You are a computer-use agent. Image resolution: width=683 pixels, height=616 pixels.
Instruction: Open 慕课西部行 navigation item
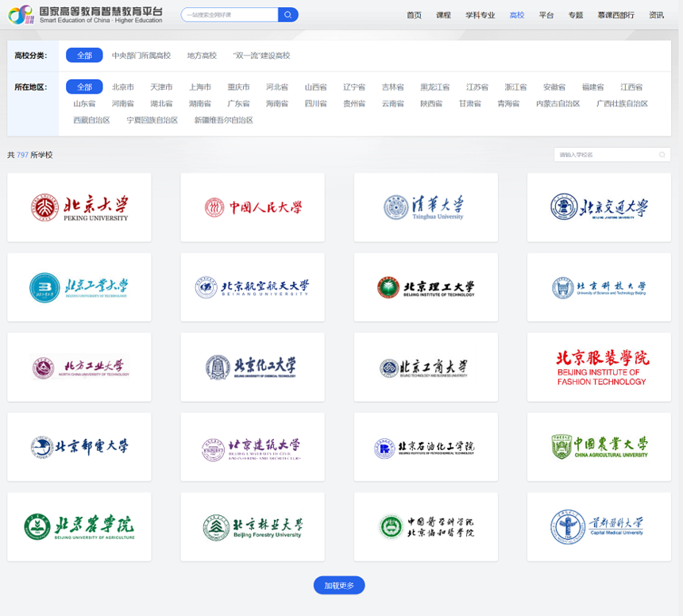click(615, 15)
